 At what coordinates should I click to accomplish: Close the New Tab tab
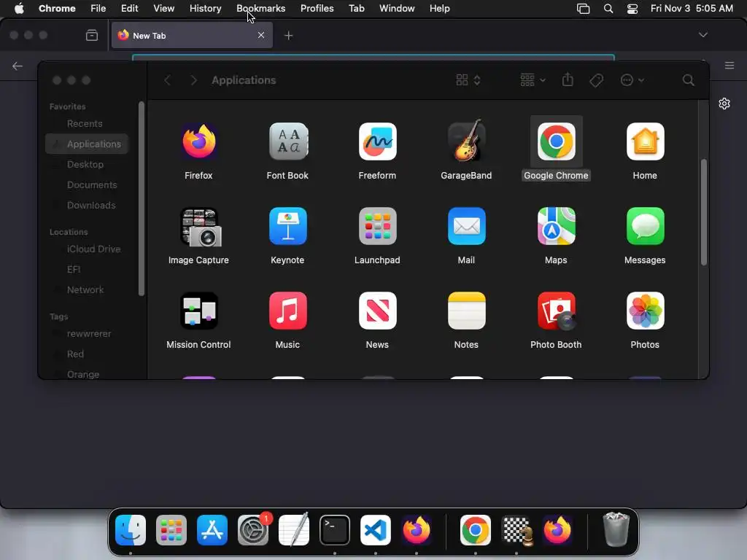click(261, 35)
